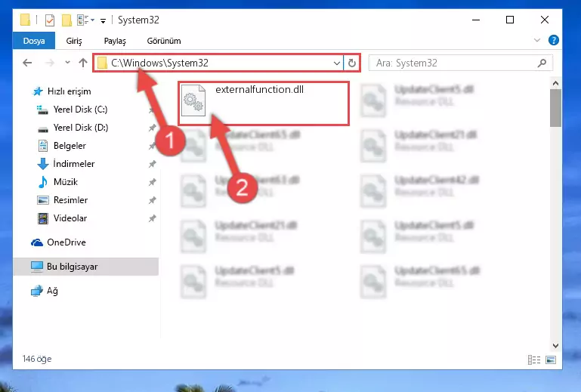Expand the ribbon with the chevron
The height and width of the screenshot is (392, 581).
pos(537,40)
